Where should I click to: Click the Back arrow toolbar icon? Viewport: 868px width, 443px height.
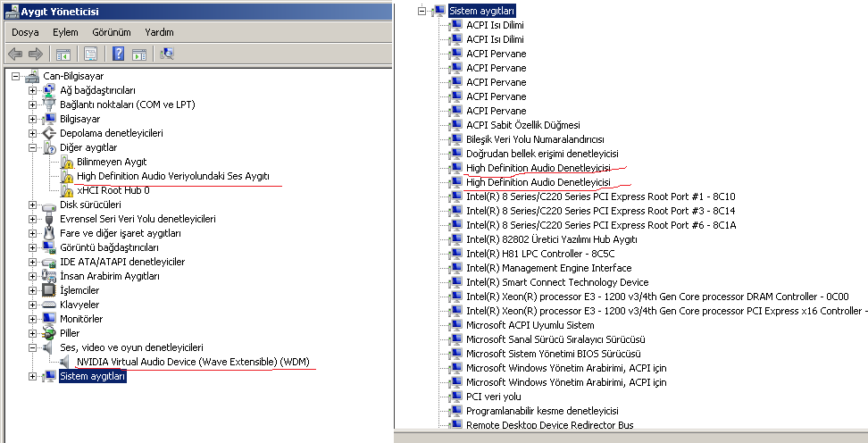[15, 54]
